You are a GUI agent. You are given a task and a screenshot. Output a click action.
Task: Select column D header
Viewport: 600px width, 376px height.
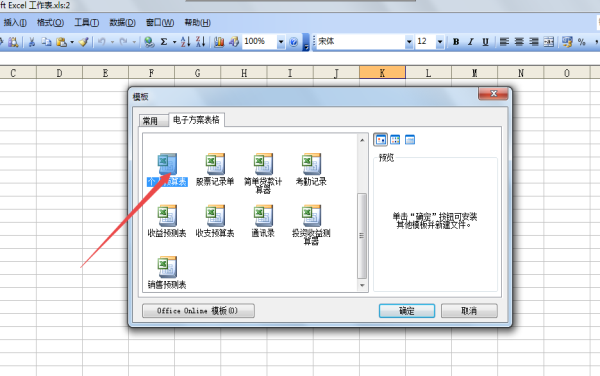[x=59, y=72]
